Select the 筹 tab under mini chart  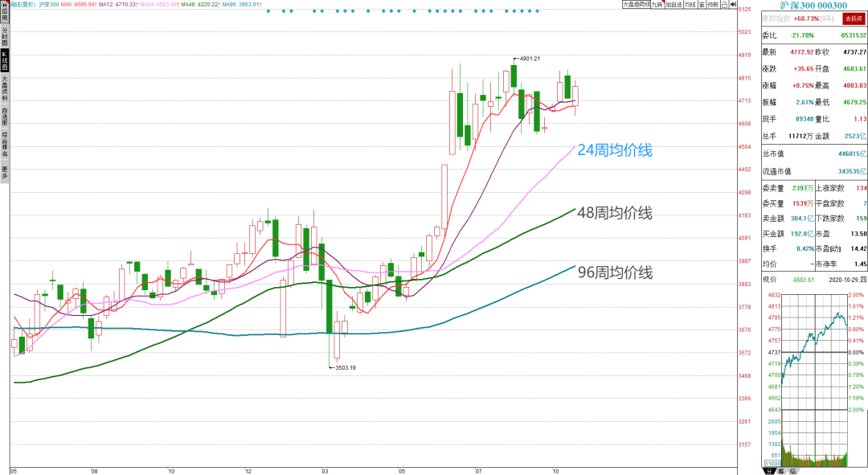(780, 471)
